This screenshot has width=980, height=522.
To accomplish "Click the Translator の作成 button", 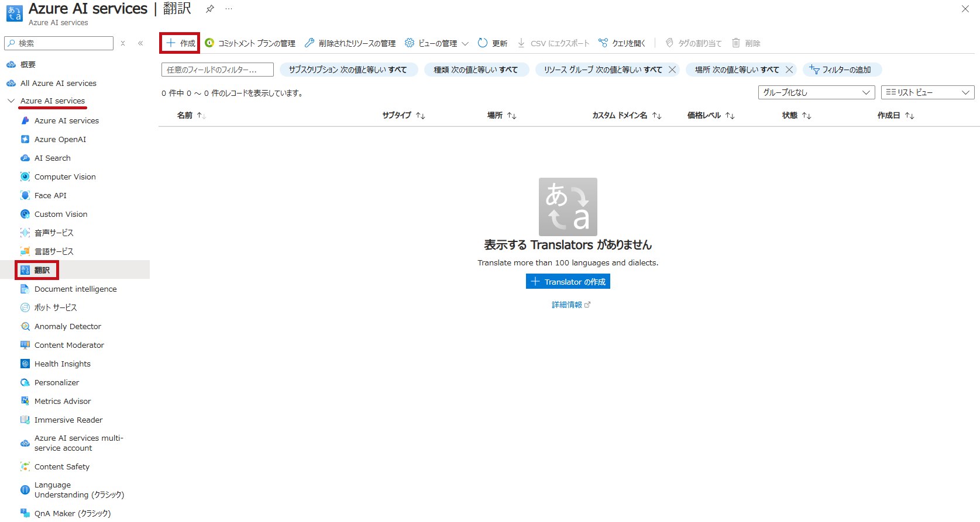I will (568, 281).
